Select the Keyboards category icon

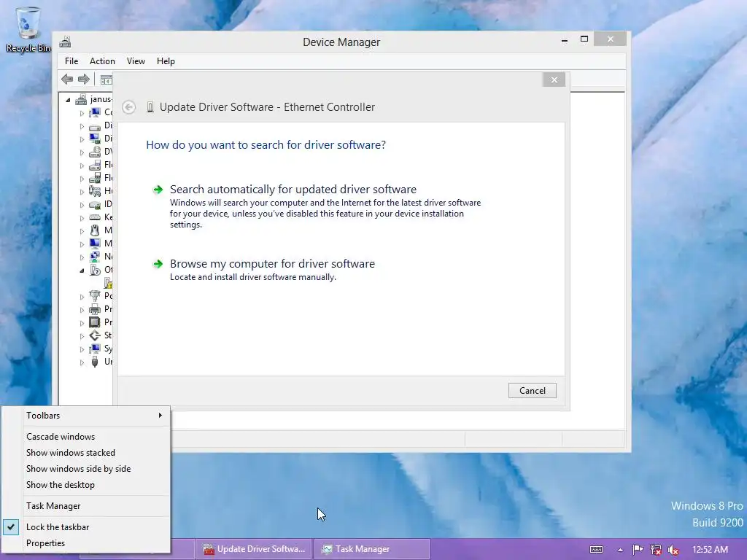(95, 217)
